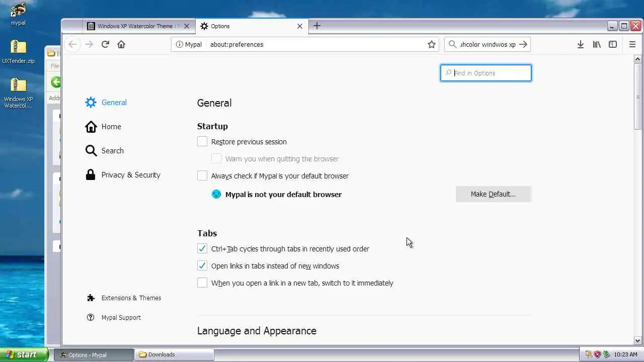Close the Options tab
The height and width of the screenshot is (362, 644).
coord(300,26)
